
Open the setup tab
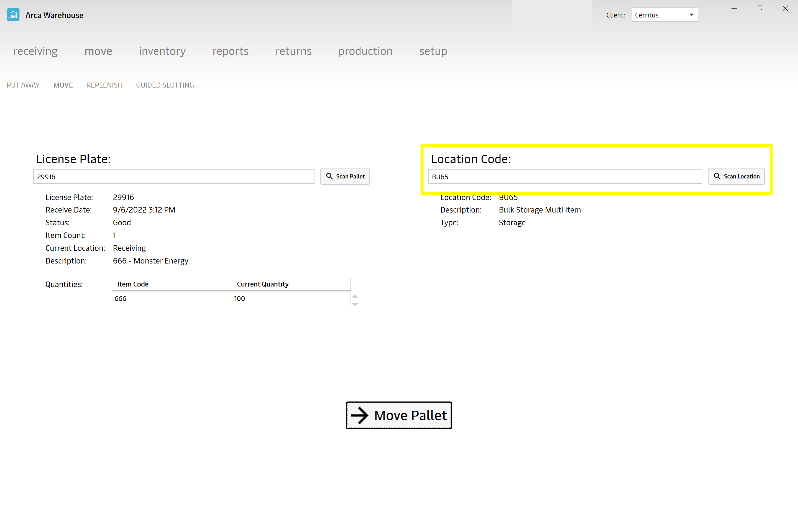coord(433,51)
